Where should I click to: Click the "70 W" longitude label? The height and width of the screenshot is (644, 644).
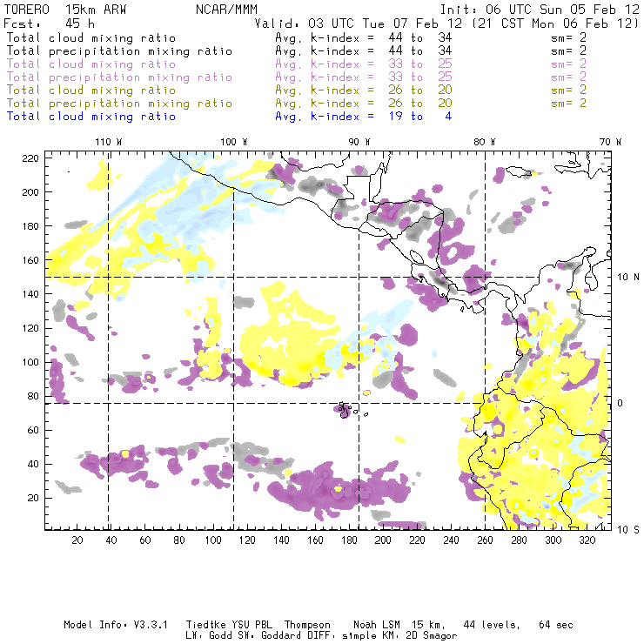coord(610,142)
